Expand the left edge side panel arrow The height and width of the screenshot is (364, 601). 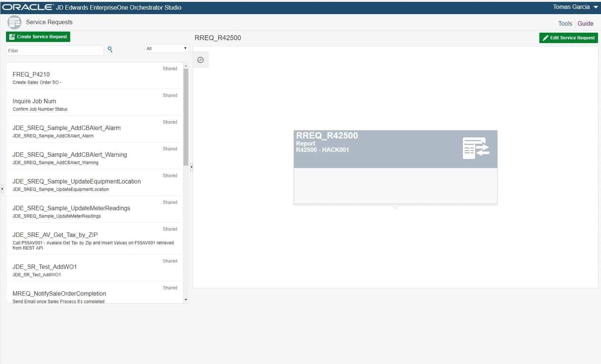pyautogui.click(x=2, y=189)
